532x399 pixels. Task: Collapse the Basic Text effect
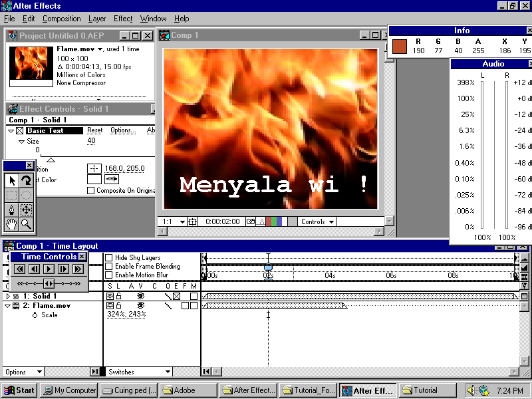tap(11, 131)
